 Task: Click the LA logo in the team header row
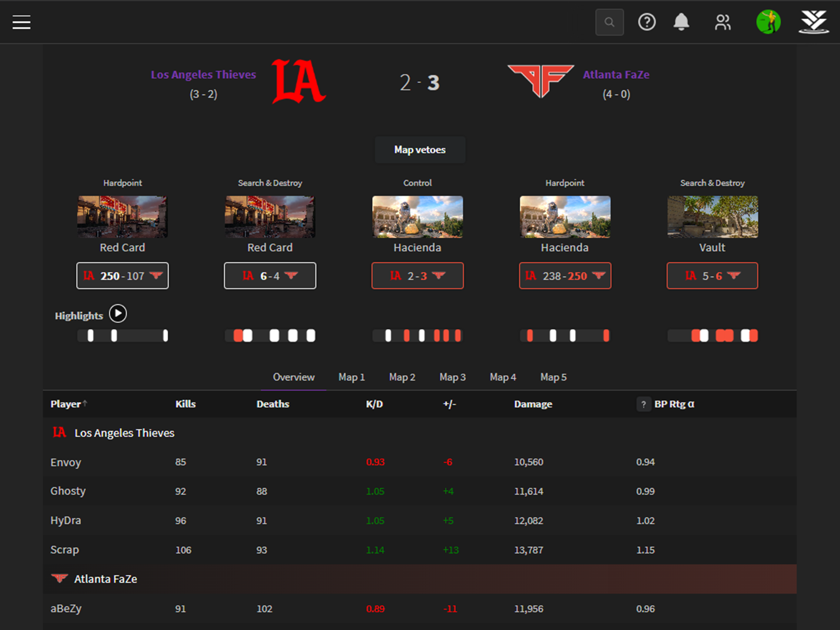[59, 433]
